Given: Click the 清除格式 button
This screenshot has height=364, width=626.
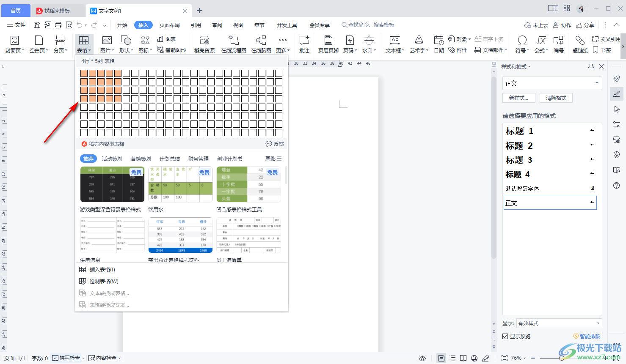Looking at the screenshot, I should [556, 98].
